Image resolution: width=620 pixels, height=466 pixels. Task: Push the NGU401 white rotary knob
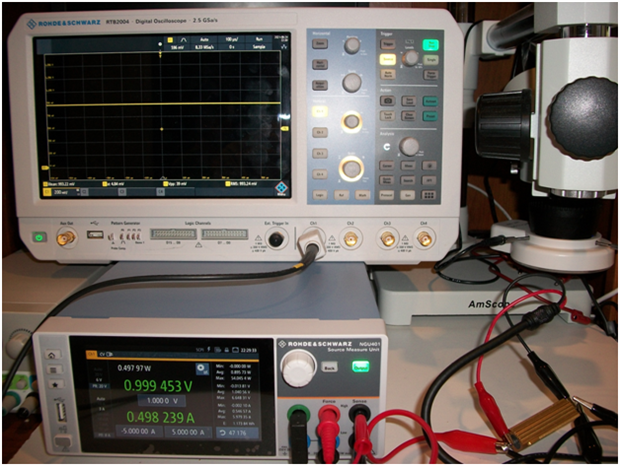299,367
